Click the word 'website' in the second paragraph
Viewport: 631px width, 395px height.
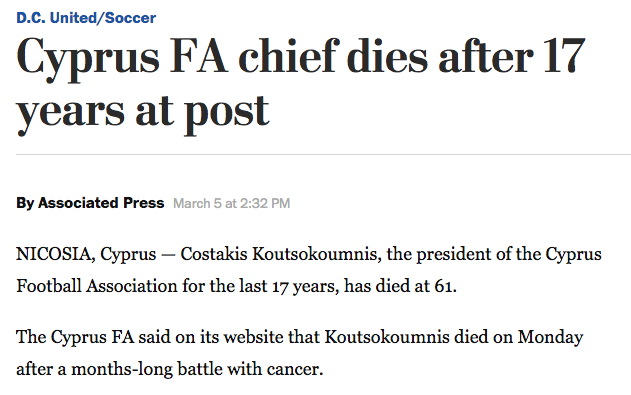pos(254,337)
